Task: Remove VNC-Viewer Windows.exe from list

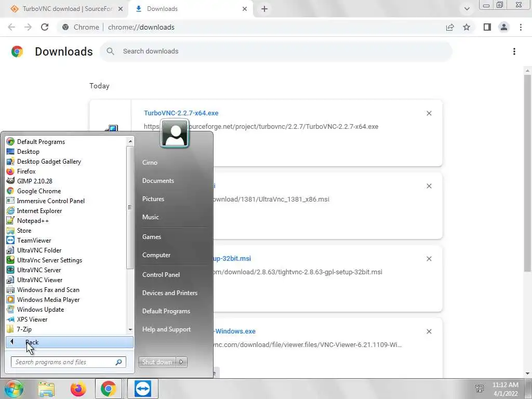Action: 429,331
